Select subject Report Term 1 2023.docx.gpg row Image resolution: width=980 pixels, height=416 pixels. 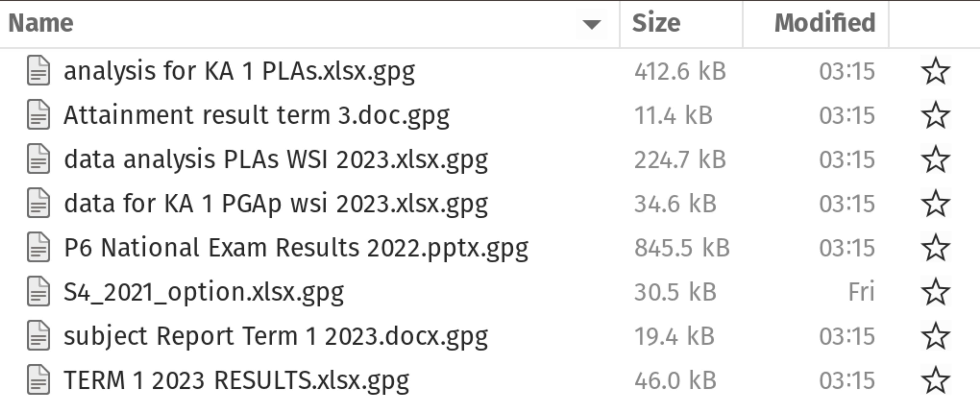point(490,336)
